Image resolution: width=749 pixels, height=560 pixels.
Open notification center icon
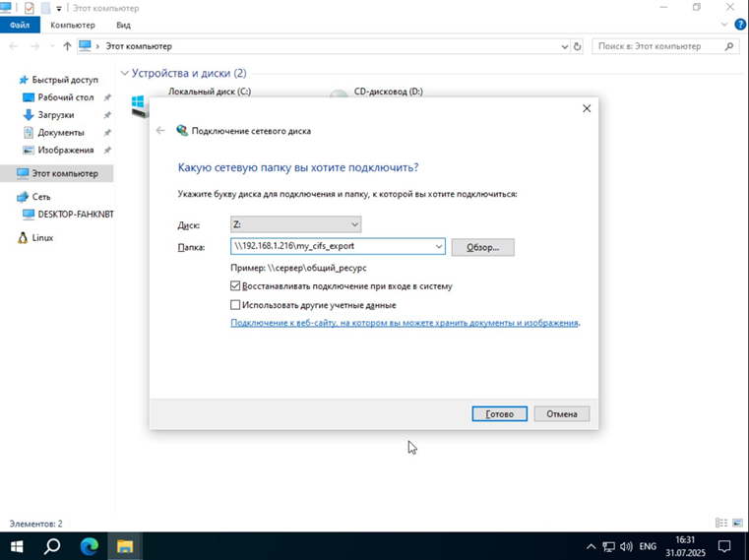[724, 546]
